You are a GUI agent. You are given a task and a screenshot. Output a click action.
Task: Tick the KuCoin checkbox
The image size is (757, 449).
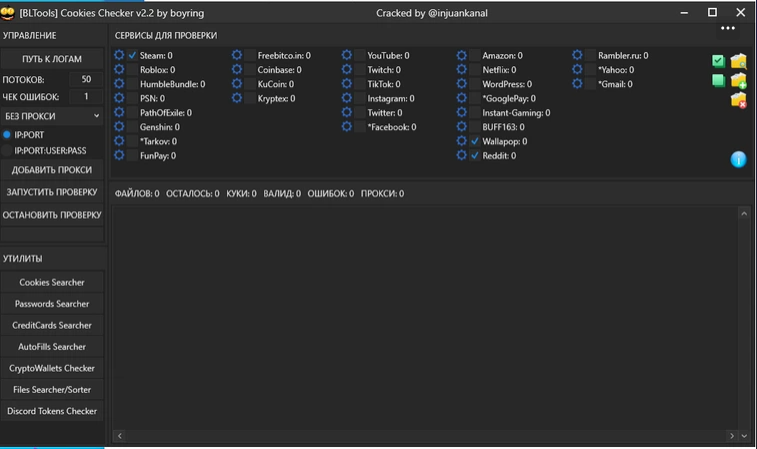pos(250,84)
